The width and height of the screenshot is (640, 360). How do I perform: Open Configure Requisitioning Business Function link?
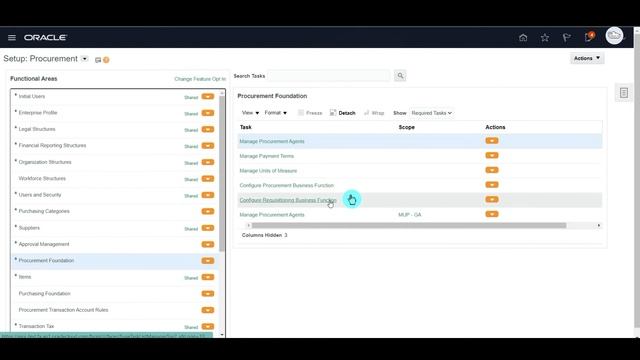[x=288, y=200]
